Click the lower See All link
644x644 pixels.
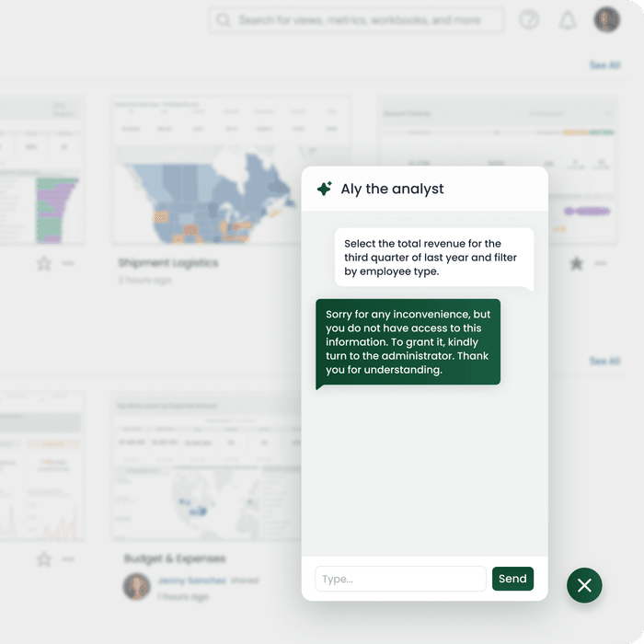pyautogui.click(x=604, y=362)
